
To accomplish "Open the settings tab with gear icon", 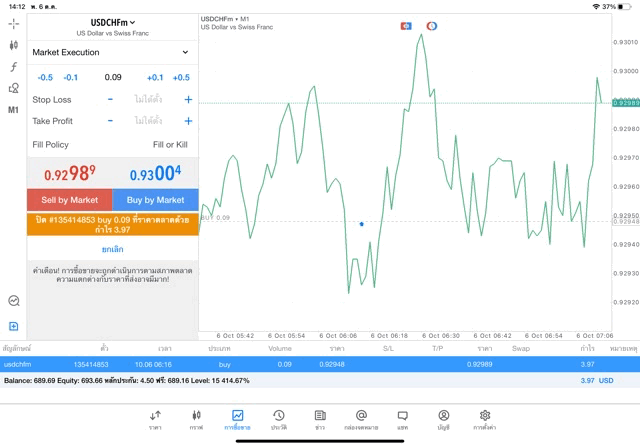I will (x=485, y=420).
